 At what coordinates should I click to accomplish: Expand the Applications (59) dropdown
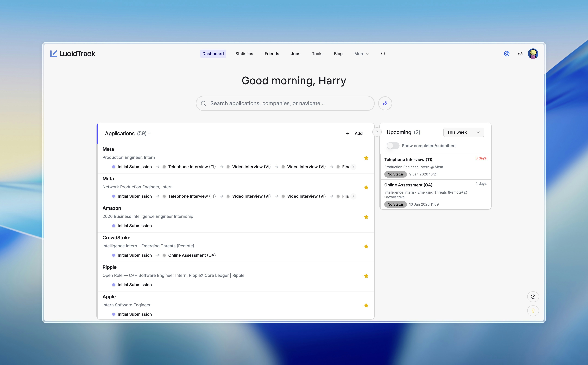[x=150, y=133]
